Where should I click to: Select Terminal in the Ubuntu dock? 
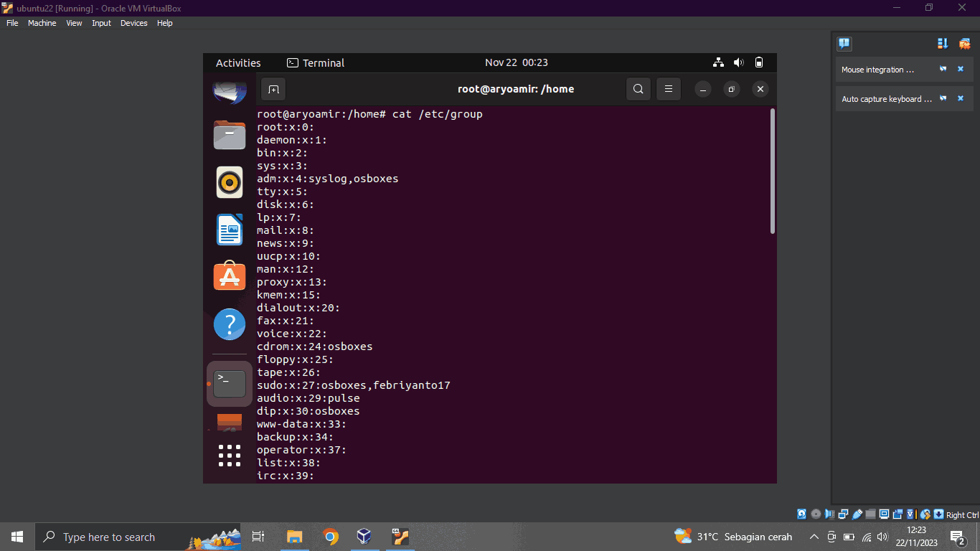pos(230,383)
